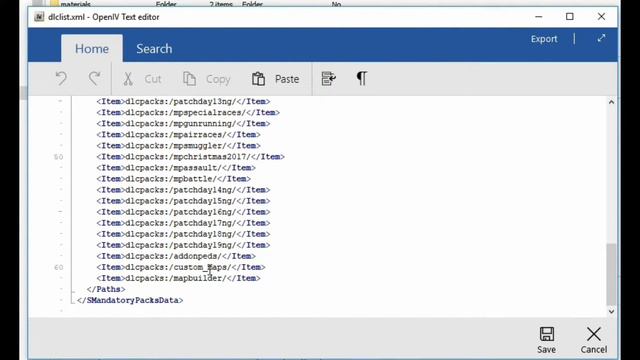Click the mpgunrunning item line
This screenshot has height=360, width=640.
click(x=183, y=124)
